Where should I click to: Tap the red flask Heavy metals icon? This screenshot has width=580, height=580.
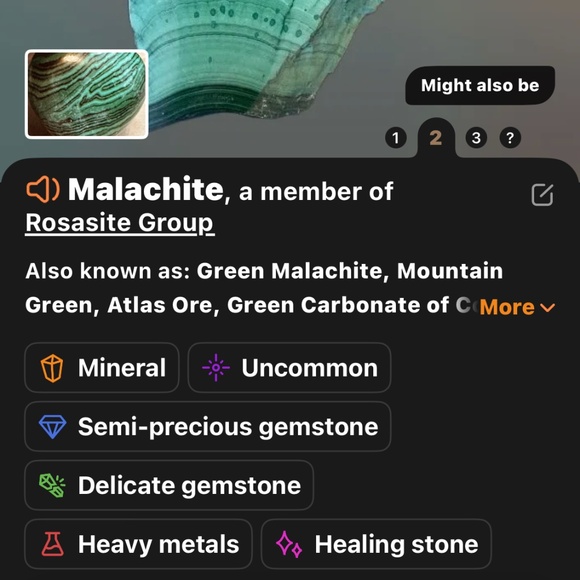tap(52, 544)
